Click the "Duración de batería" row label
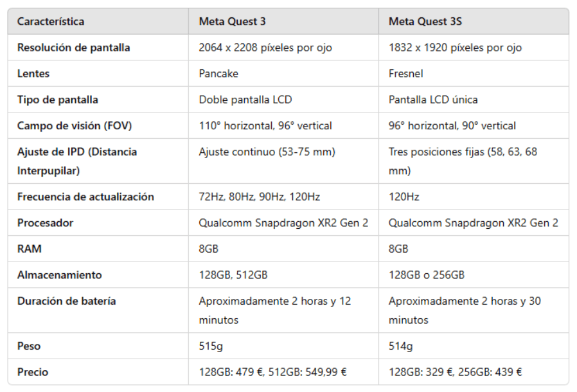Image resolution: width=577 pixels, height=392 pixels. click(66, 301)
